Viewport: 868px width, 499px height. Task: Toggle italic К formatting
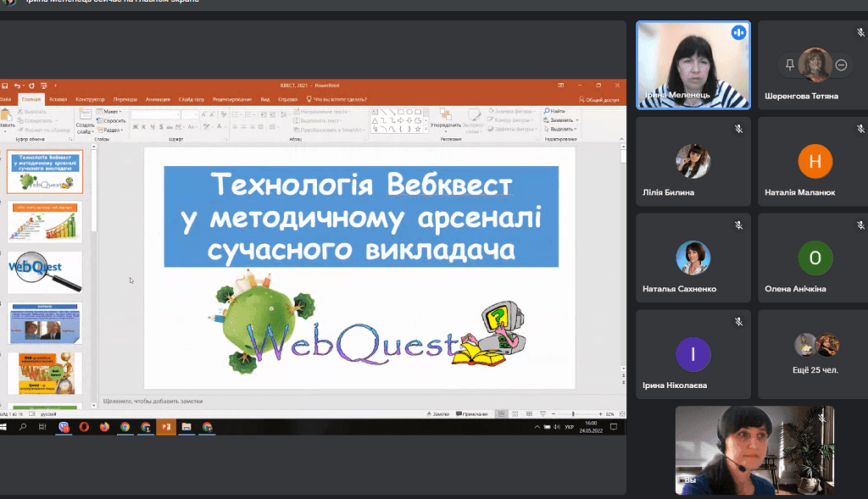click(x=144, y=127)
